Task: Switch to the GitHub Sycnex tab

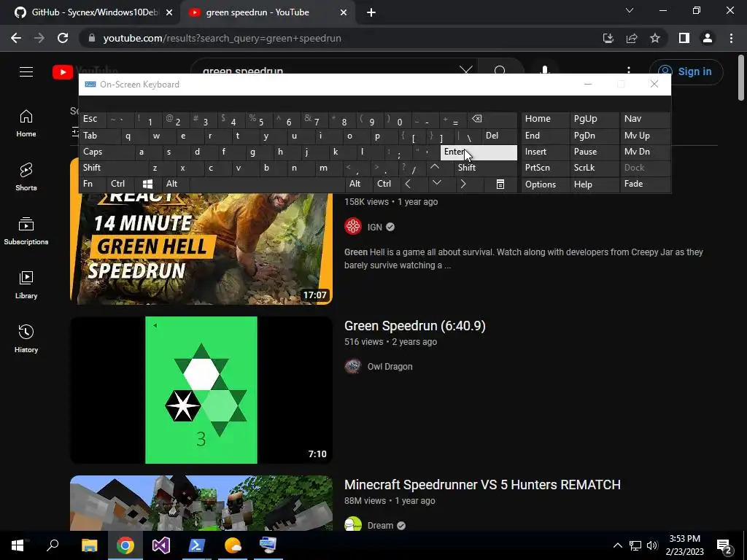Action: tap(89, 12)
